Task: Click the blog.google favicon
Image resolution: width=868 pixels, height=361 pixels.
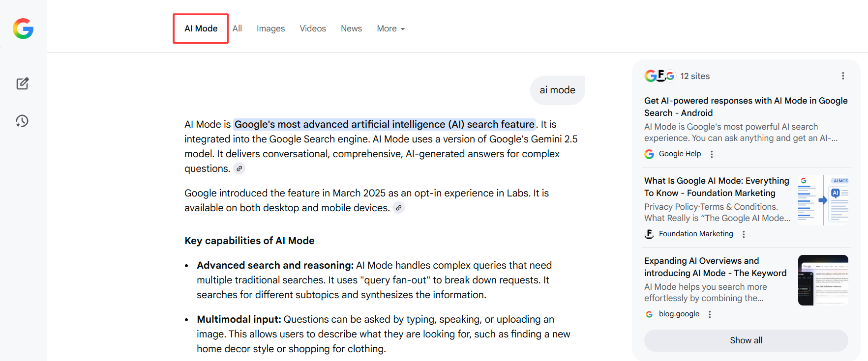Action: pyautogui.click(x=649, y=314)
